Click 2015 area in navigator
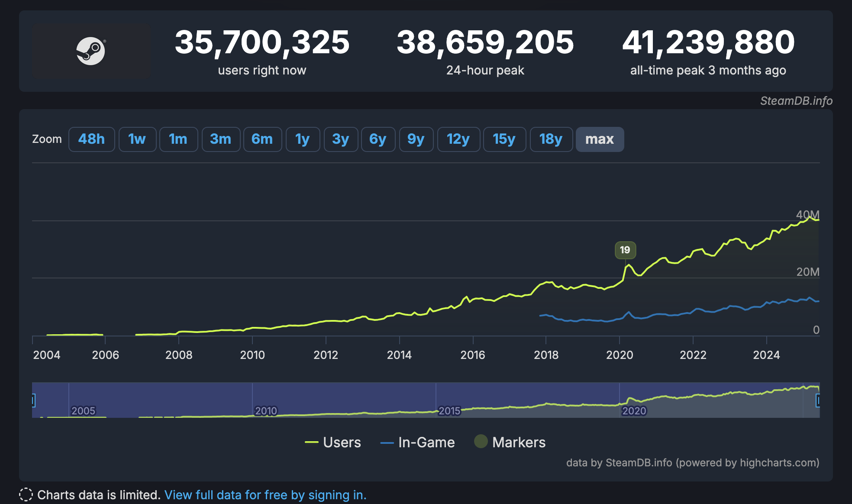Viewport: 852px width, 504px height. coord(449,410)
